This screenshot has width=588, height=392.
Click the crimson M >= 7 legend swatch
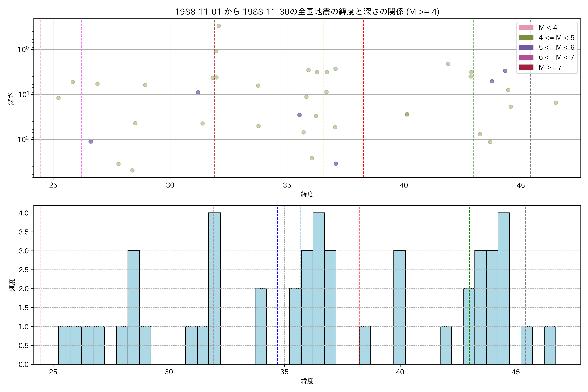526,67
